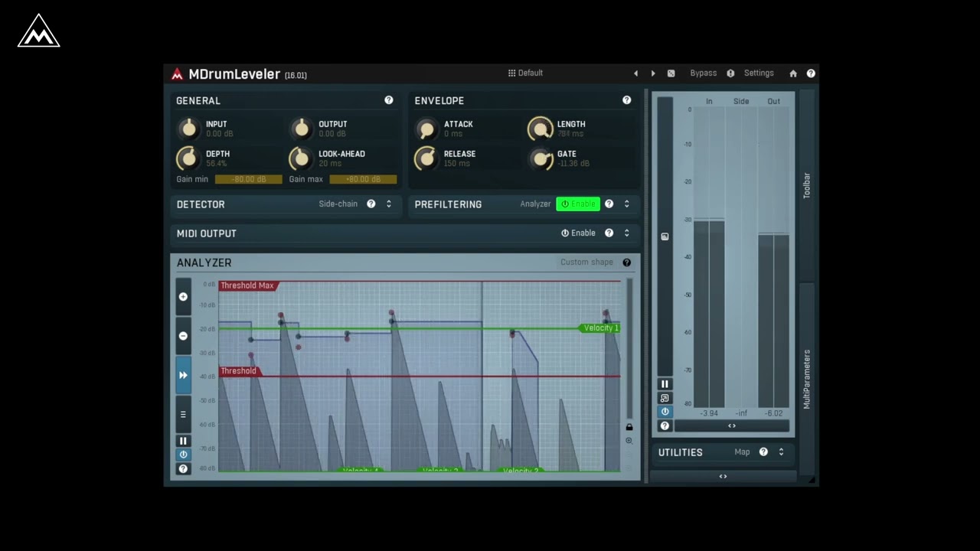Viewport: 980px width, 551px height.
Task: Click the Gain max value field
Action: 363,179
